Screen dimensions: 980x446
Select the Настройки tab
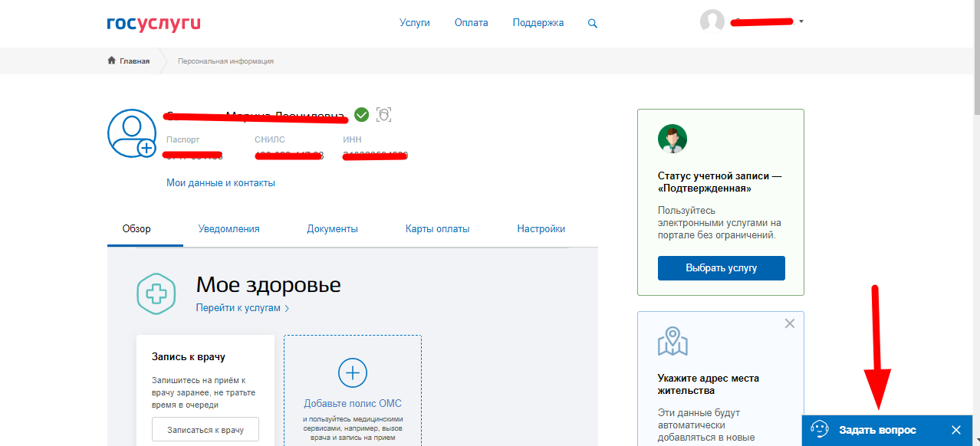[541, 228]
